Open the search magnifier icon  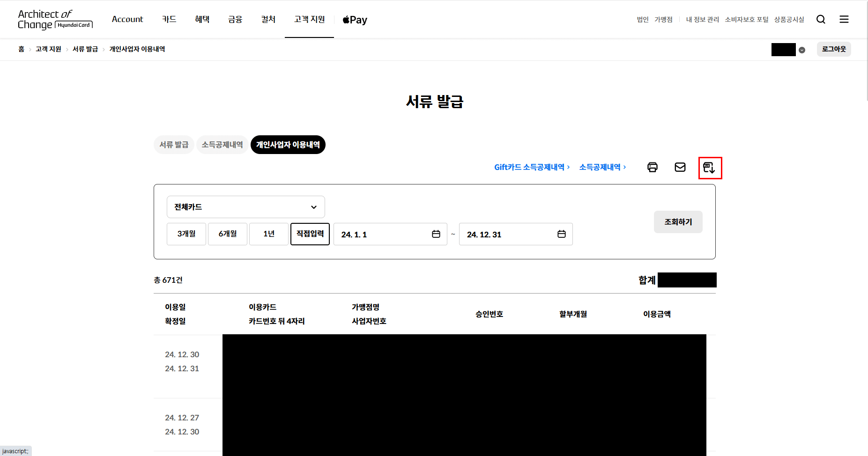[x=821, y=19]
